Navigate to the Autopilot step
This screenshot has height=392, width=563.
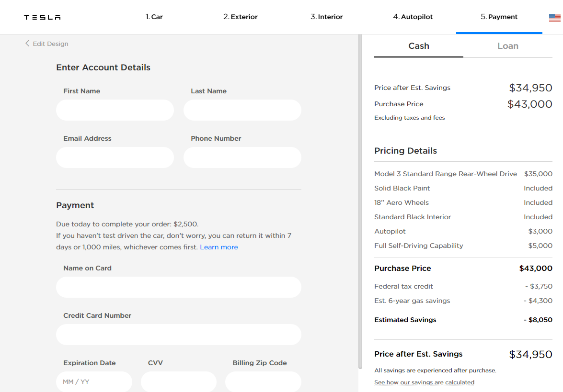(x=413, y=17)
